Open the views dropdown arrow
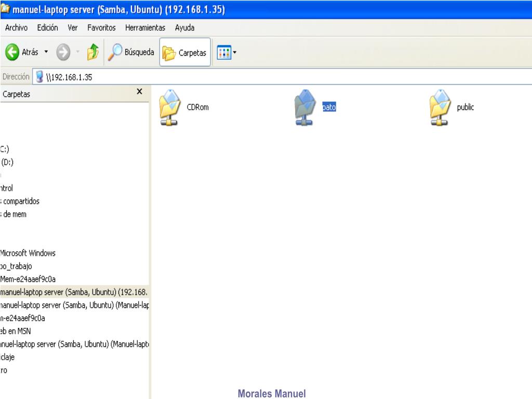The height and width of the screenshot is (399, 532). pyautogui.click(x=234, y=52)
